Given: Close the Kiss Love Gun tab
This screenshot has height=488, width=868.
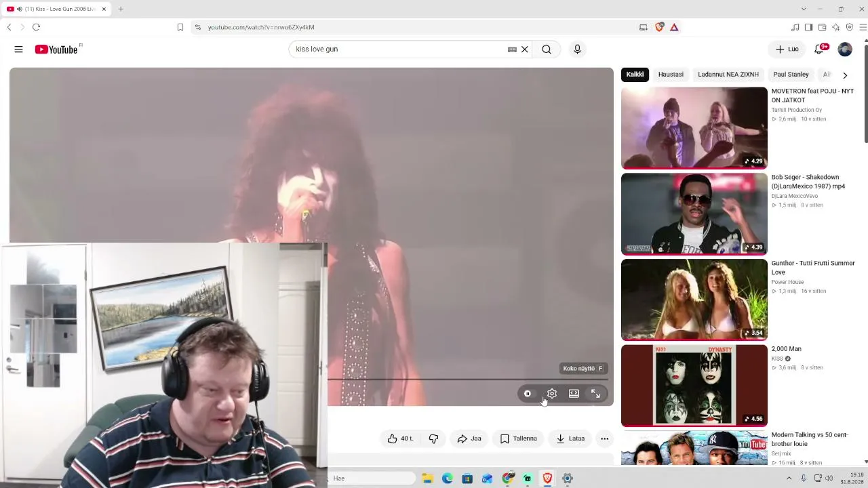Looking at the screenshot, I should 104,9.
